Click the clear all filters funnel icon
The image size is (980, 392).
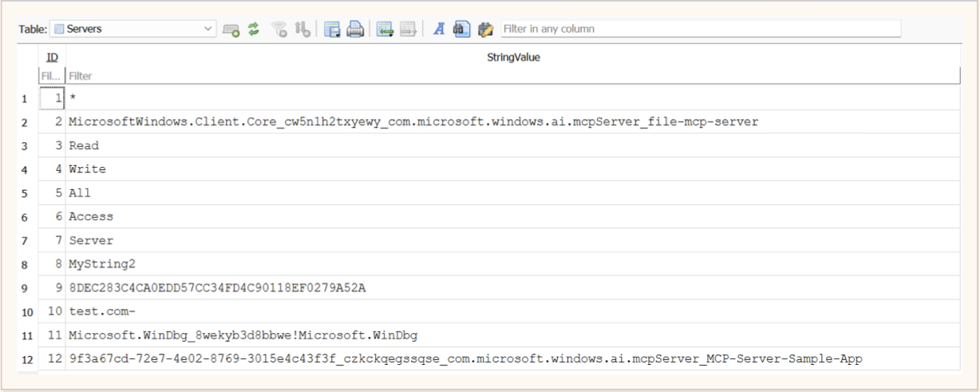pyautogui.click(x=279, y=30)
